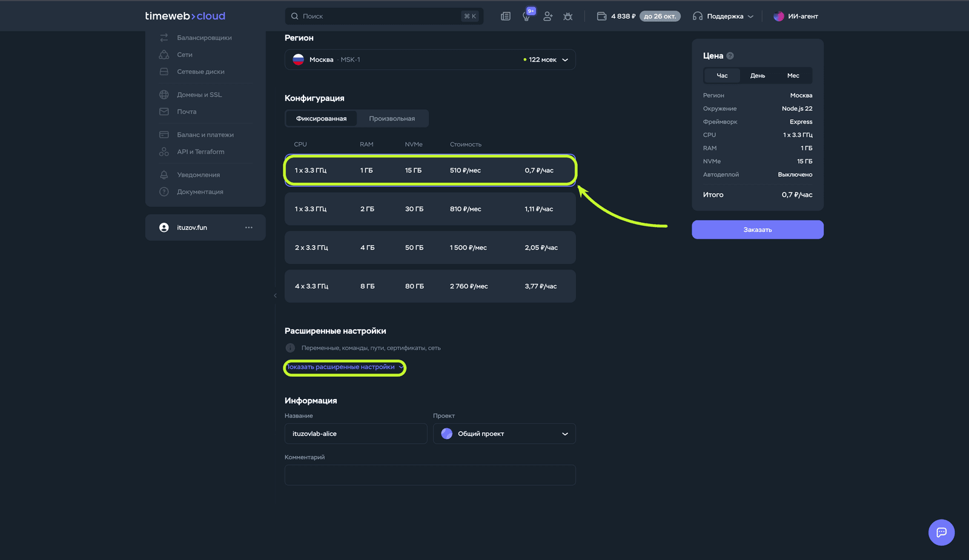The height and width of the screenshot is (560, 969).
Task: Focus the Поиск search field
Action: click(384, 16)
